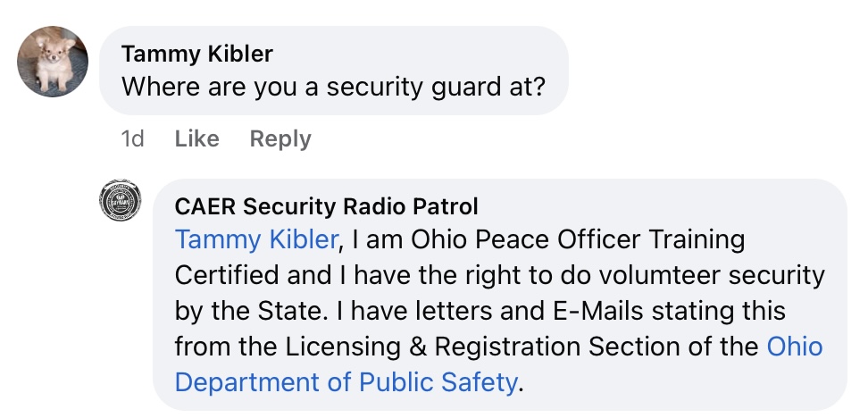
Task: Open Tammy Kibler's puppy profile picture
Action: click(x=53, y=62)
